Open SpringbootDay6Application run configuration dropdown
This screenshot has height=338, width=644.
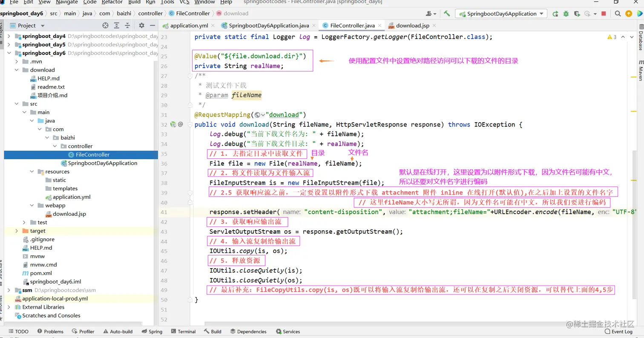point(501,14)
